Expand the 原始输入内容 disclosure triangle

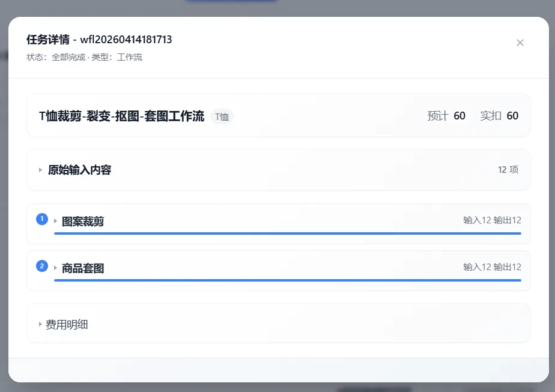(40, 170)
